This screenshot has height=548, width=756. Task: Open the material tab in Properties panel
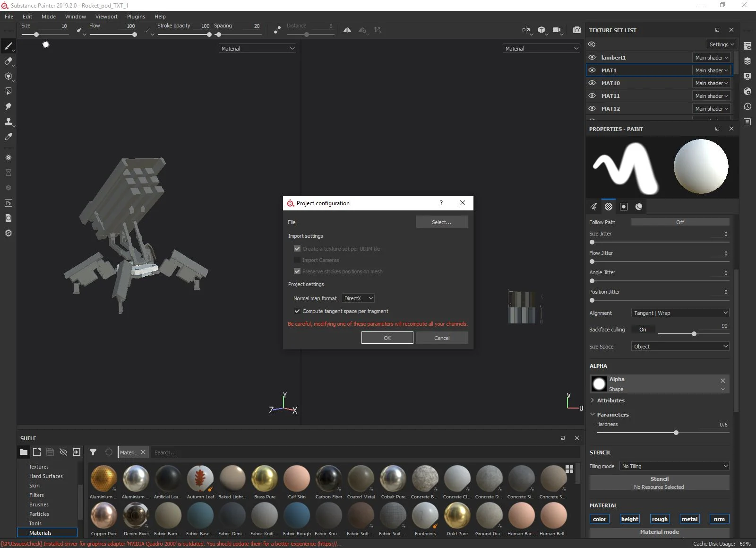[x=639, y=207]
